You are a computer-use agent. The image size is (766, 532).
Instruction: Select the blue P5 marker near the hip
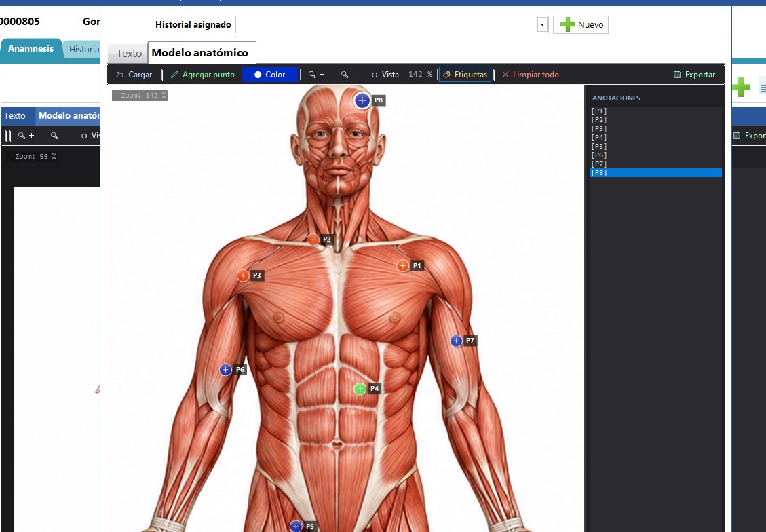tap(296, 526)
